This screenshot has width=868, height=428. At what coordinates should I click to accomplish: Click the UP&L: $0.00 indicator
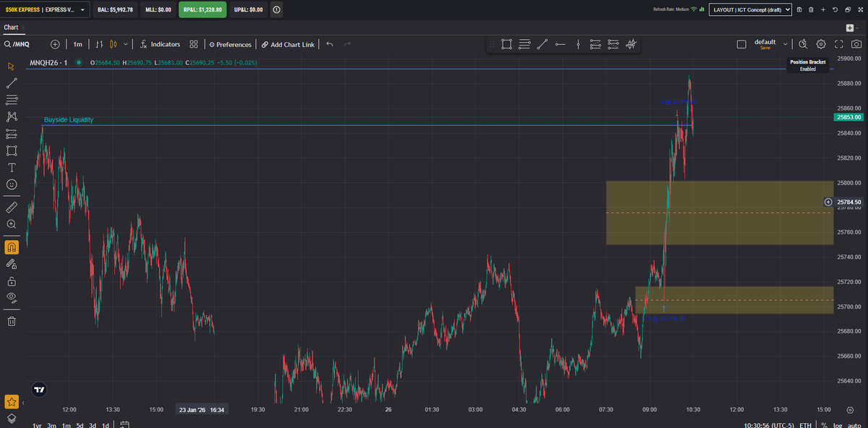(248, 9)
